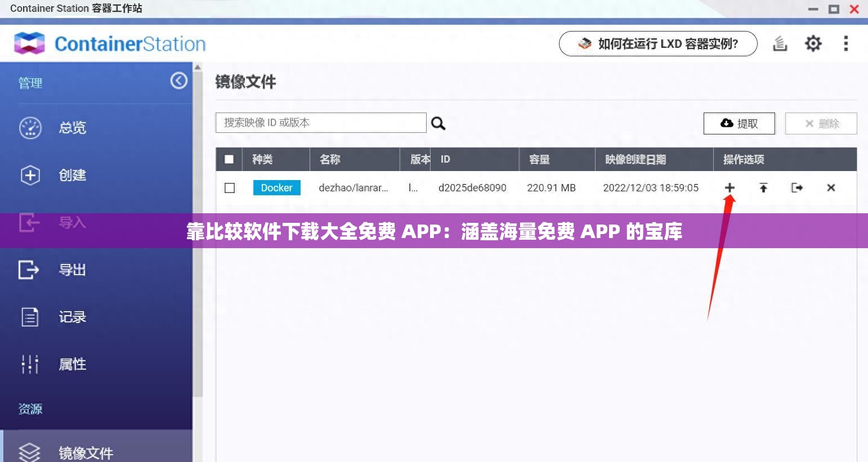The image size is (868, 462).
Task: Click the 导出 export arrow icon
Action: (x=29, y=270)
